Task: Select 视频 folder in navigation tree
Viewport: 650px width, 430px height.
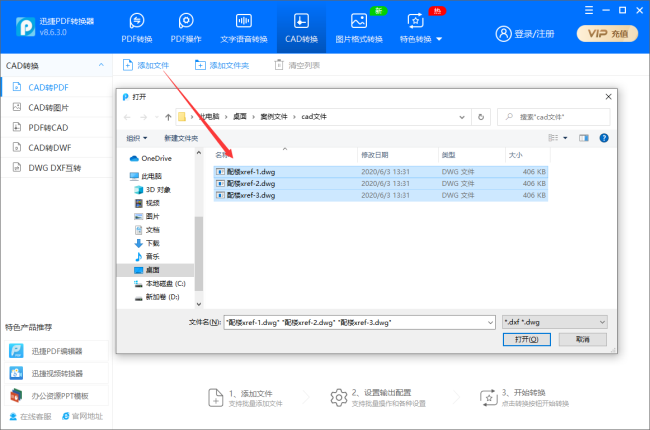Action: tap(148, 203)
